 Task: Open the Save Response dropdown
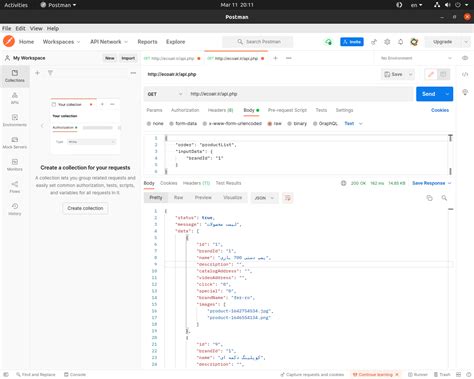coord(431,183)
